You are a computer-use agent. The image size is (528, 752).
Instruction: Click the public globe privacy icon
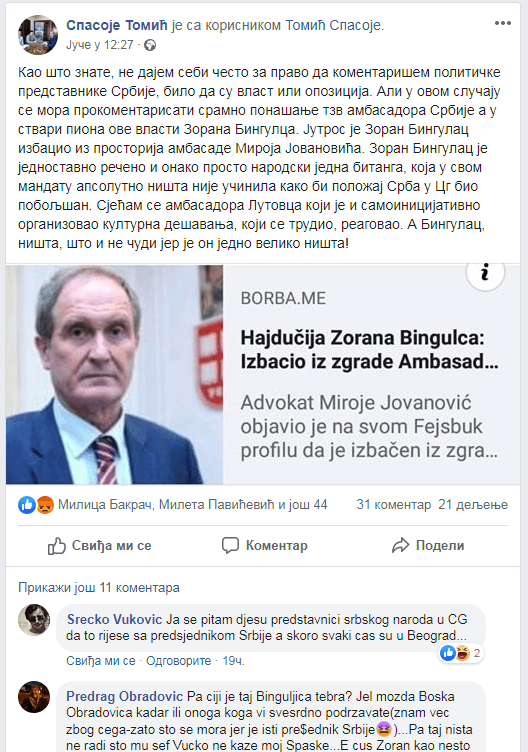click(150, 45)
